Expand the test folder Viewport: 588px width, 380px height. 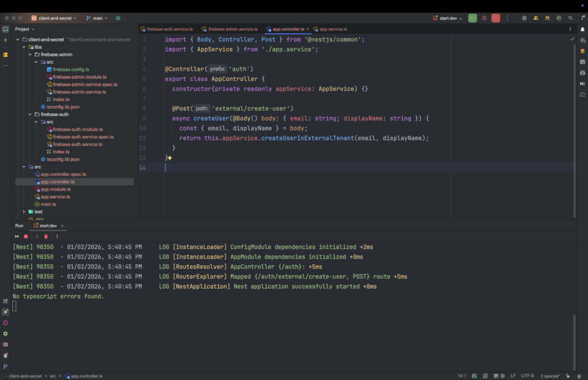(x=24, y=211)
